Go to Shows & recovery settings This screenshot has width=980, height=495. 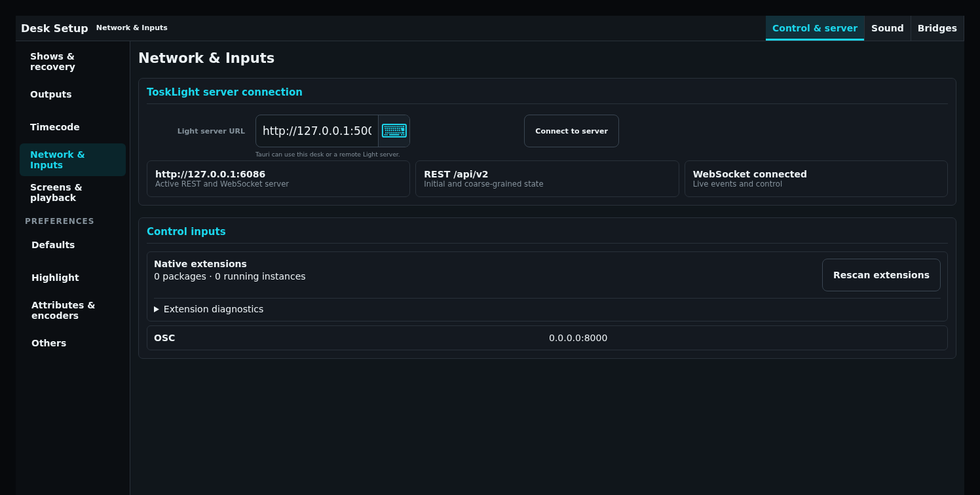pyautogui.click(x=73, y=62)
